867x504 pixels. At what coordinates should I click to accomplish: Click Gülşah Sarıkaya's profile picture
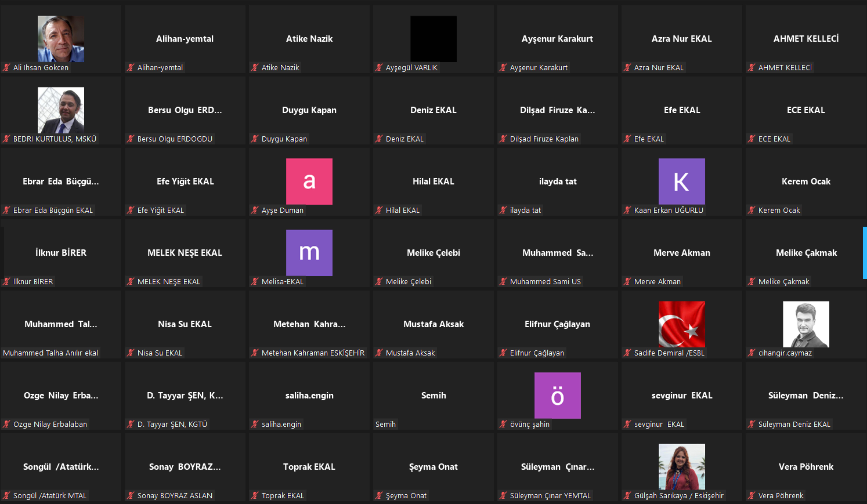tap(682, 467)
